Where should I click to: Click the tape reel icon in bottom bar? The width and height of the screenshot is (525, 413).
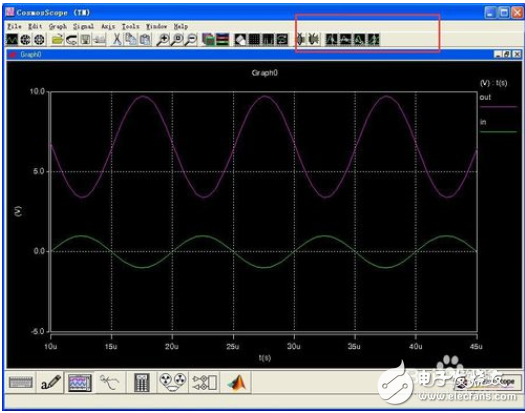[x=172, y=382]
